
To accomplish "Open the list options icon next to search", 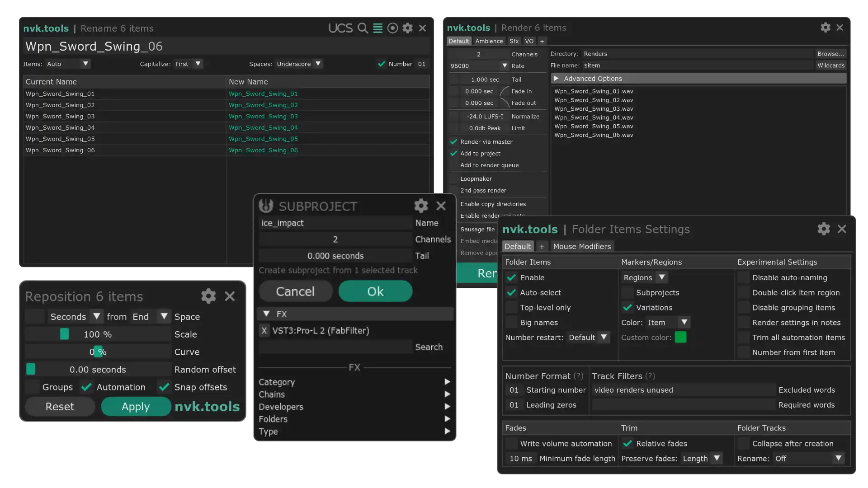I will 377,28.
